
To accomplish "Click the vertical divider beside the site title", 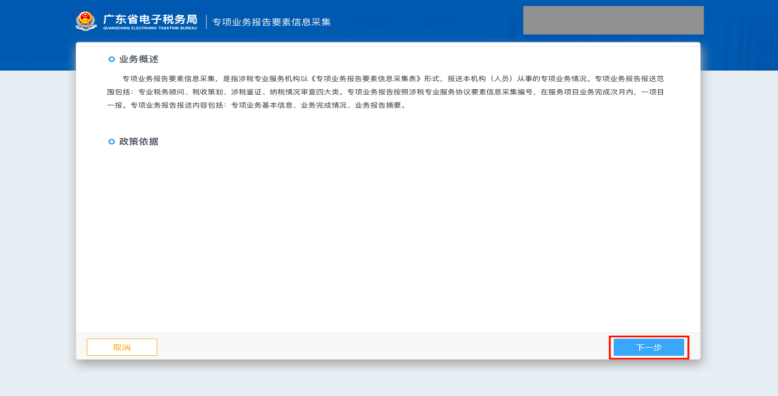I will click(x=206, y=22).
